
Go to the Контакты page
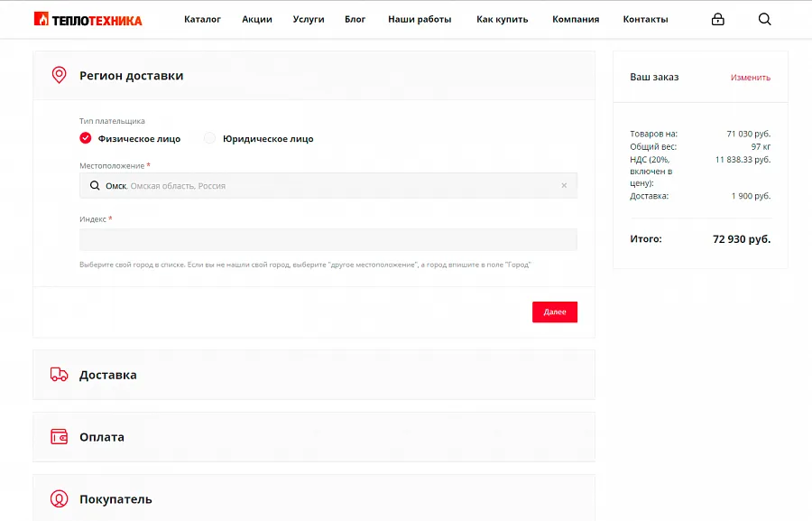(646, 19)
